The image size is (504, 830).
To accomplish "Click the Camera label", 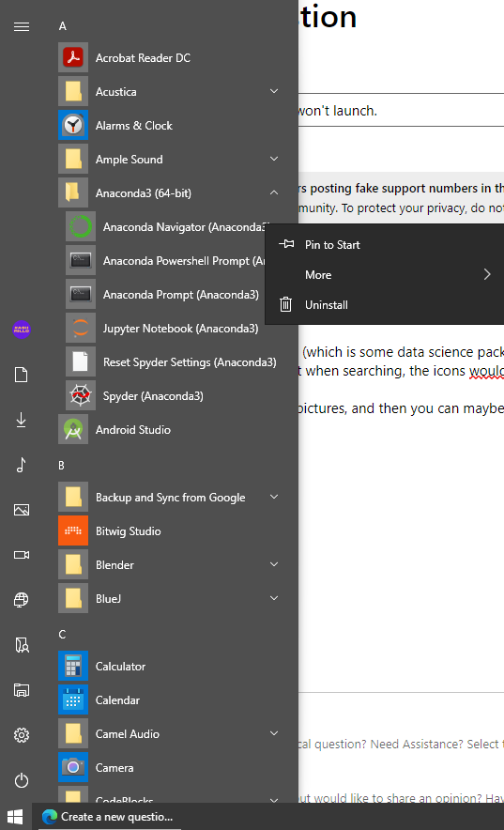I will click(115, 768).
